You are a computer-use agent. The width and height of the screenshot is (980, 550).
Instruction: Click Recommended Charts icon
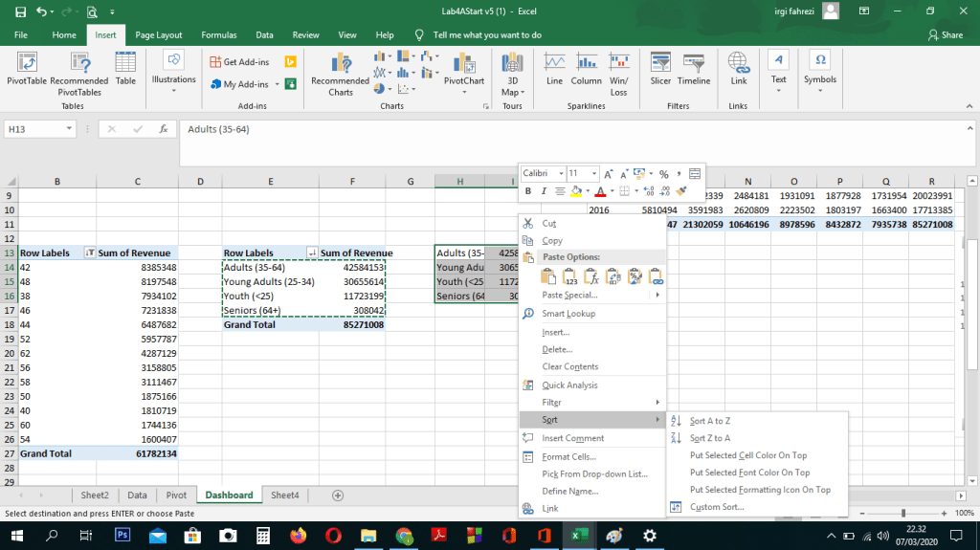click(x=340, y=73)
